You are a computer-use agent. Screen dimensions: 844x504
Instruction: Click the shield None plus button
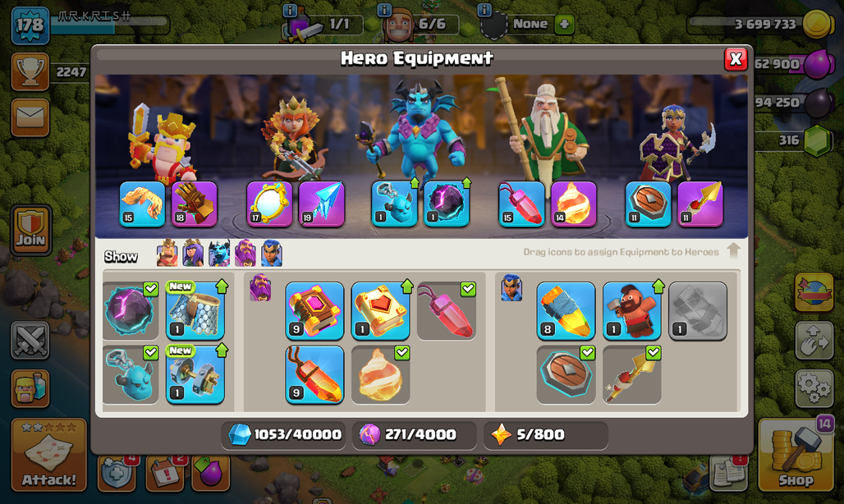[x=563, y=24]
